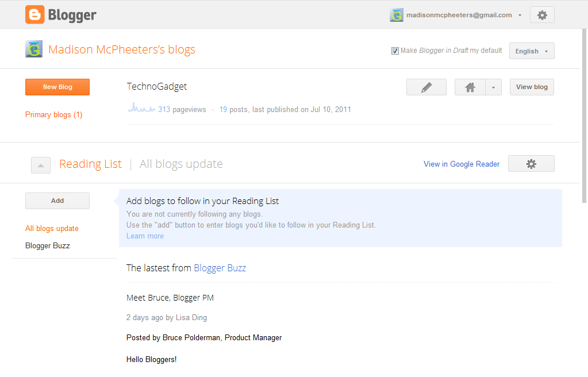The height and width of the screenshot is (377, 588).
Task: Click the View blog button
Action: click(x=531, y=87)
